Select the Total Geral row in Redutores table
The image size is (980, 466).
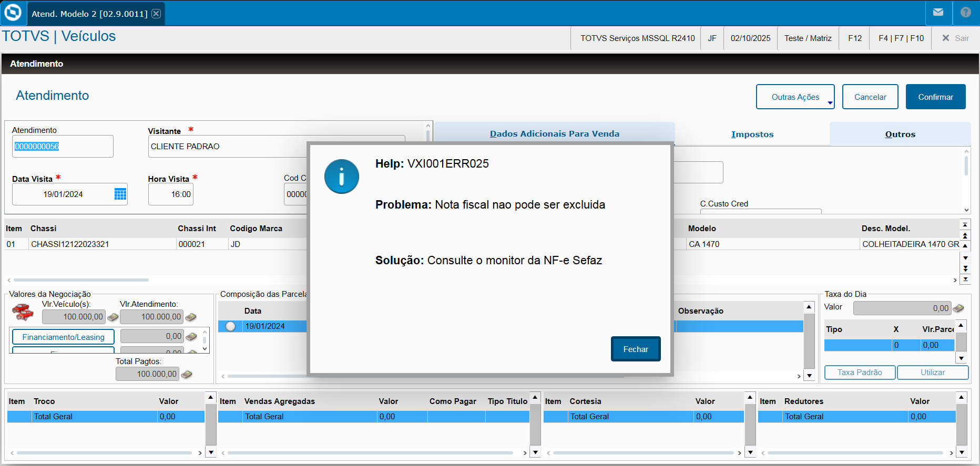(857, 417)
